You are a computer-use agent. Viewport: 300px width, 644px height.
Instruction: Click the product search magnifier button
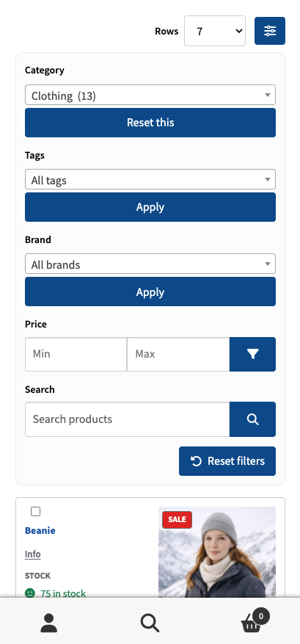pos(252,419)
